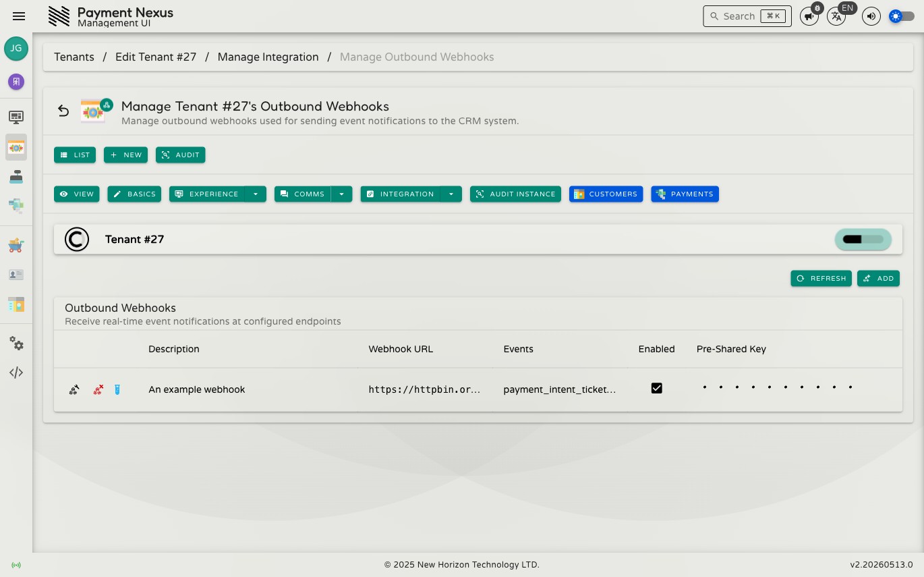The image size is (924, 577).
Task: Expand the Integration dropdown arrow
Action: click(x=451, y=194)
